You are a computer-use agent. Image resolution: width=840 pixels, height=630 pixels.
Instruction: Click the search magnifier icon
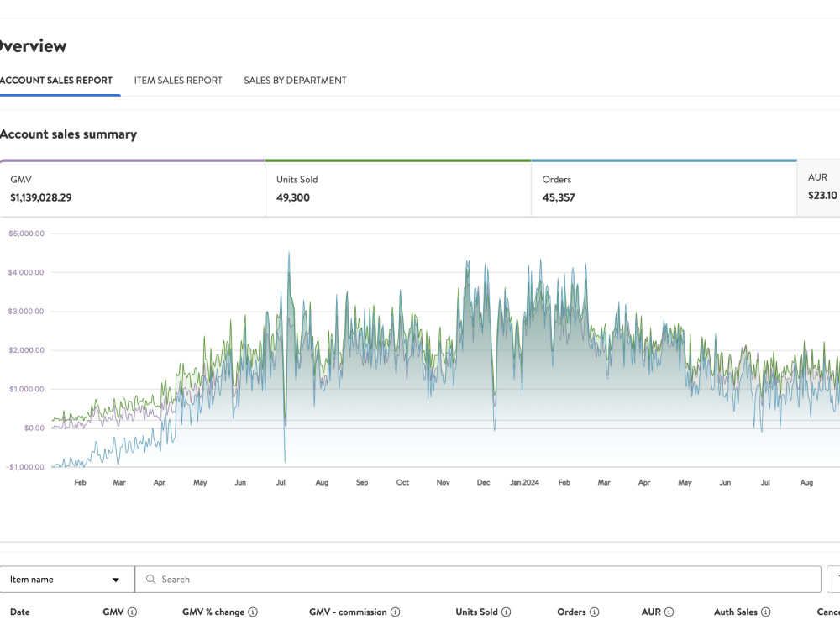click(151, 580)
